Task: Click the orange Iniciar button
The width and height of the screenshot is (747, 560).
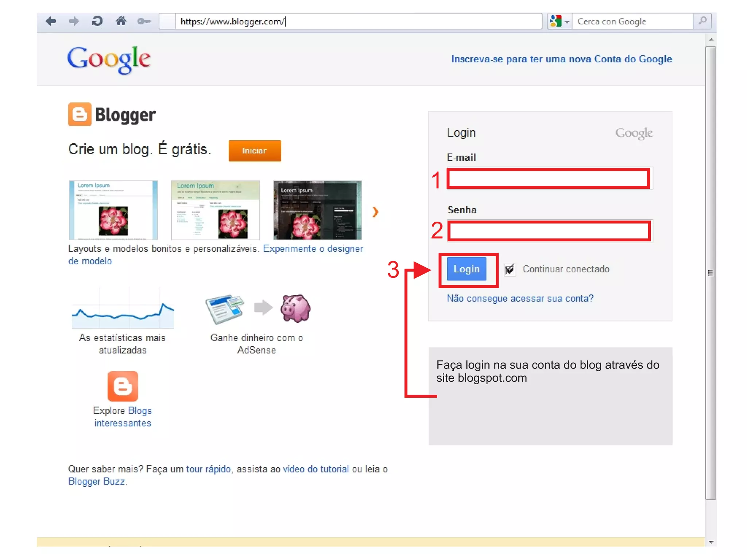Action: (255, 151)
